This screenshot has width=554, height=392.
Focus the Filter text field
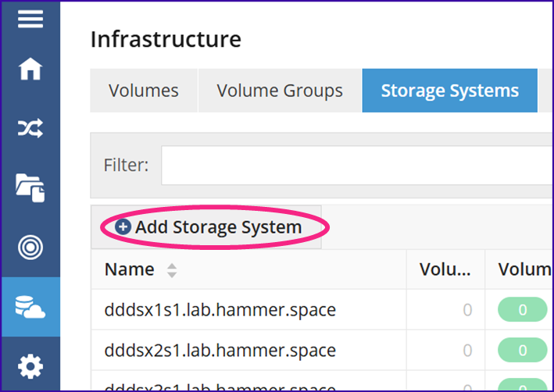[x=357, y=165]
